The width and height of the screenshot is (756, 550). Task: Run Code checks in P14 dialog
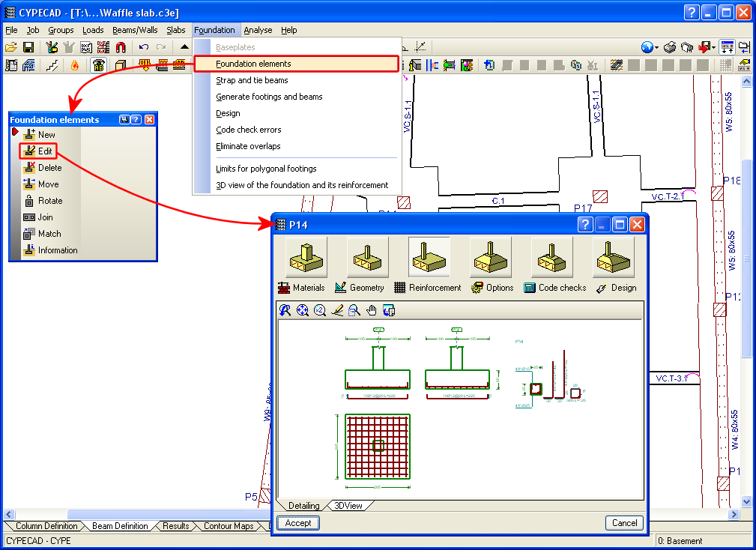tap(555, 288)
